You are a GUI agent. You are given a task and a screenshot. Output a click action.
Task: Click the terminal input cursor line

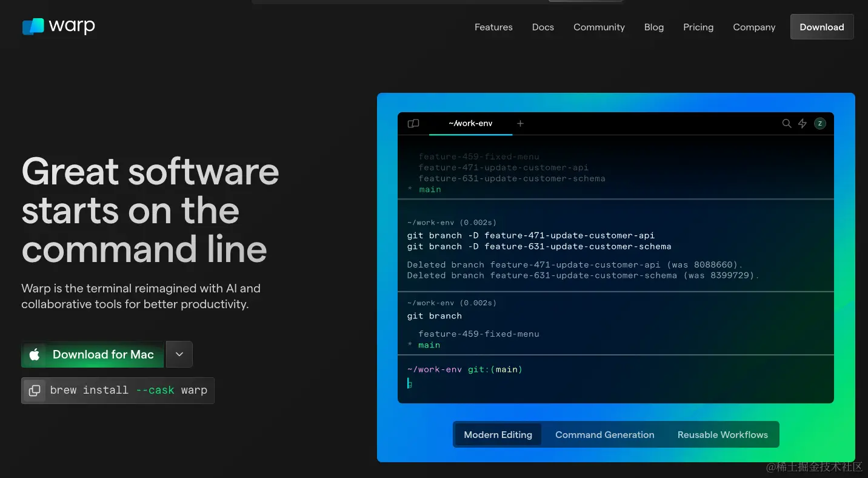click(410, 383)
